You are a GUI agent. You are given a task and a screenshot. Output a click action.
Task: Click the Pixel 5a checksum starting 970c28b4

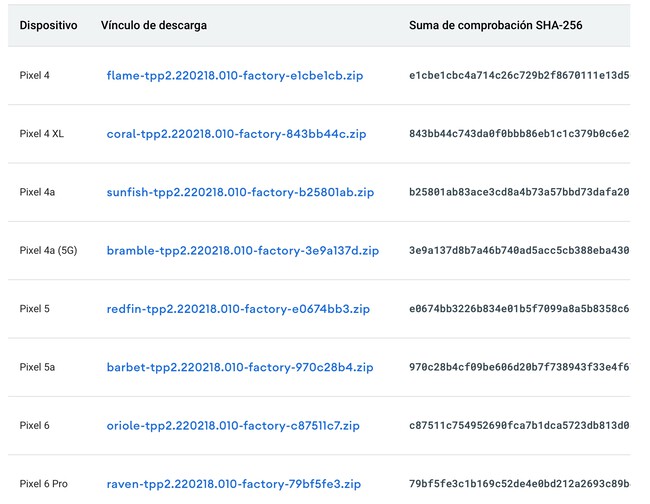(x=519, y=367)
